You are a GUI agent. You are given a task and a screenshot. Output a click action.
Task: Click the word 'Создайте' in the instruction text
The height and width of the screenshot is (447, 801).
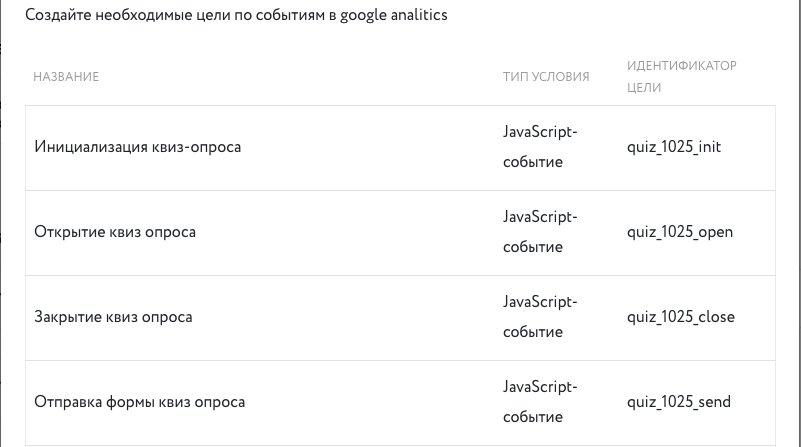tap(57, 16)
